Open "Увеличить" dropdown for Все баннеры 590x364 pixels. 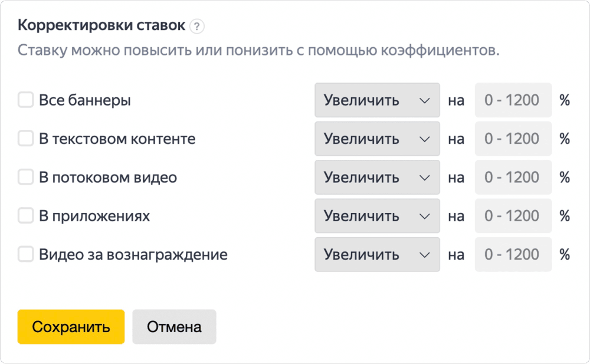tap(377, 100)
